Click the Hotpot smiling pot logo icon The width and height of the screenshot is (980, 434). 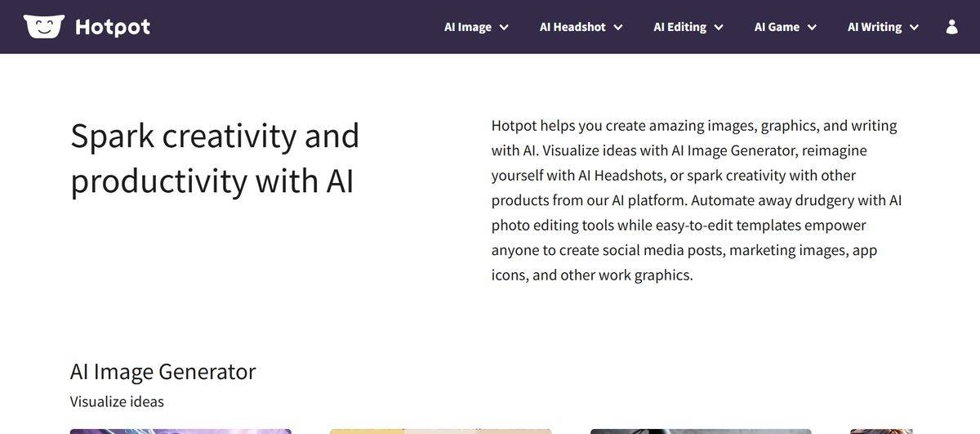point(43,26)
